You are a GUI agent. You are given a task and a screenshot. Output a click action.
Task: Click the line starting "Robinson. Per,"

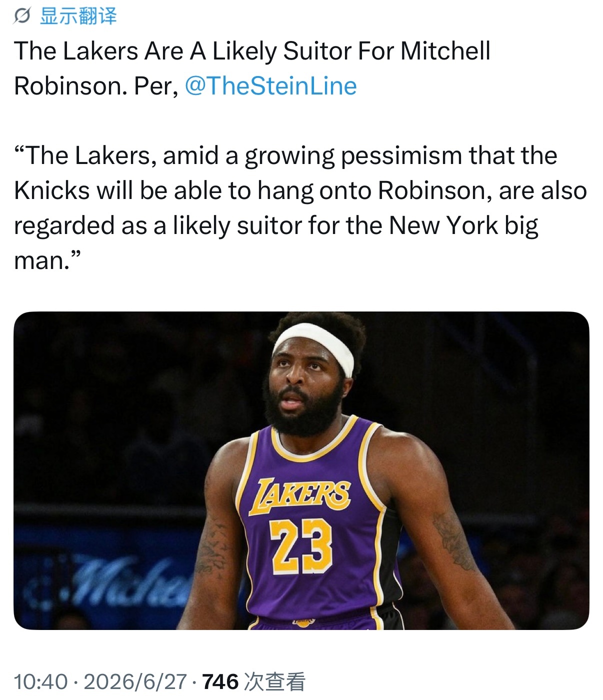185,85
